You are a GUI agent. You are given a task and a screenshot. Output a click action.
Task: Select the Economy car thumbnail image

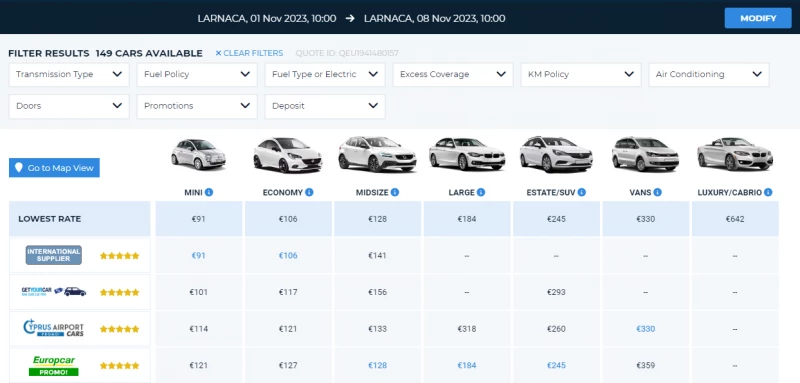click(x=288, y=155)
